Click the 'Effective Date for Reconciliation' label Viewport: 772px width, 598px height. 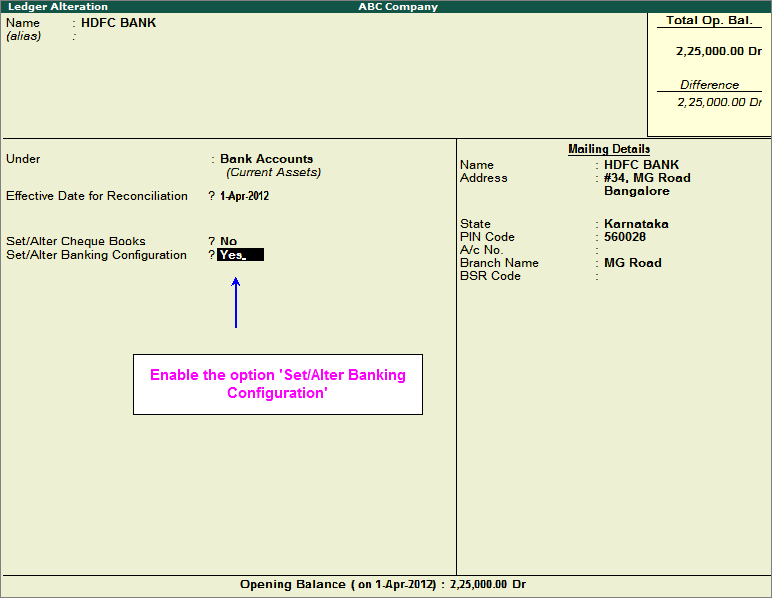(x=96, y=196)
